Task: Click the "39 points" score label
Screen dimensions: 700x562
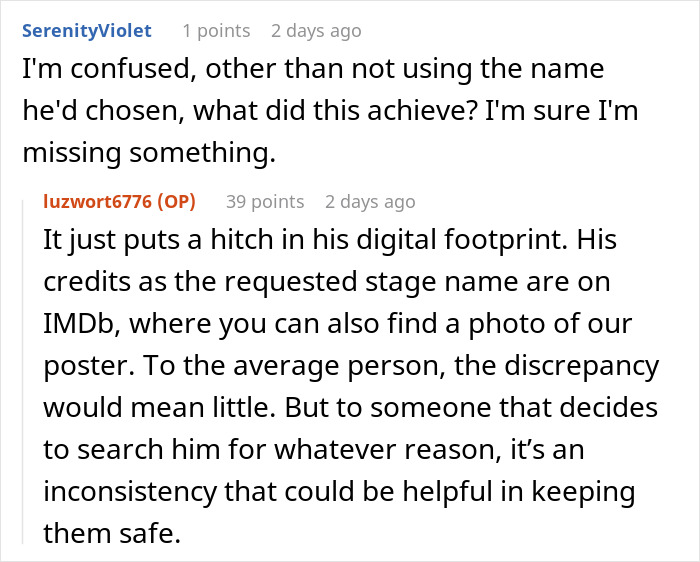Action: point(265,201)
